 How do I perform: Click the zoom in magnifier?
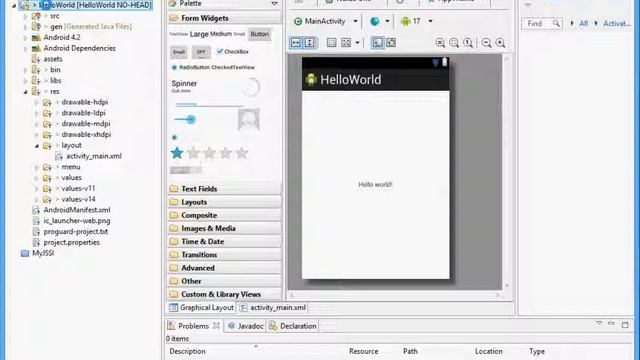[x=500, y=43]
